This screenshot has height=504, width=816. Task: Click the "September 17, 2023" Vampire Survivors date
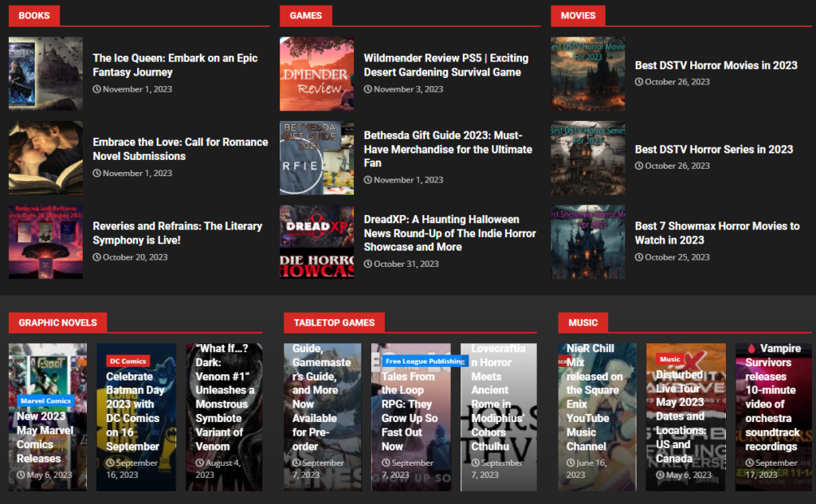771,469
